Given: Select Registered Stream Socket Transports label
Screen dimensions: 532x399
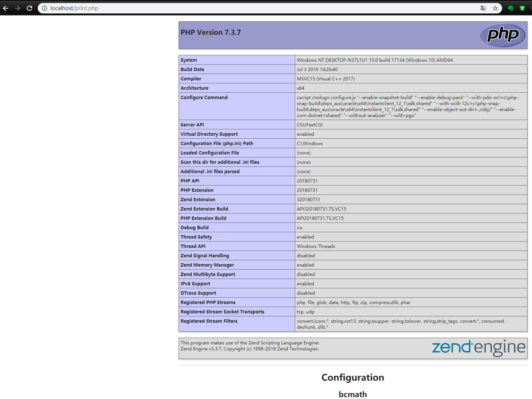Looking at the screenshot, I should 222,312.
